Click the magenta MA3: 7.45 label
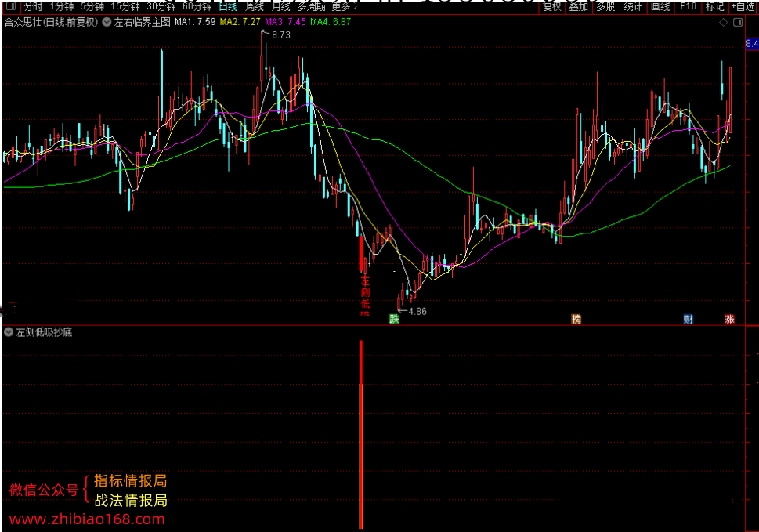This screenshot has width=759, height=532. coord(286,22)
